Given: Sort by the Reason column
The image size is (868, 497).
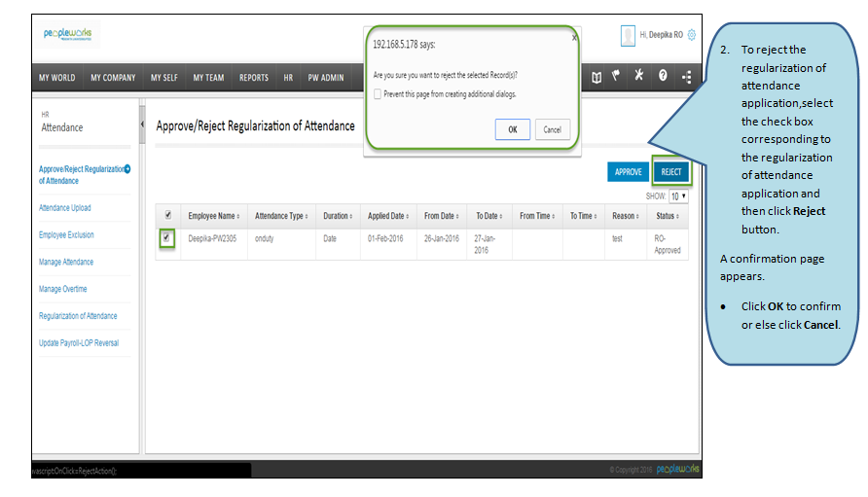Looking at the screenshot, I should coord(626,216).
